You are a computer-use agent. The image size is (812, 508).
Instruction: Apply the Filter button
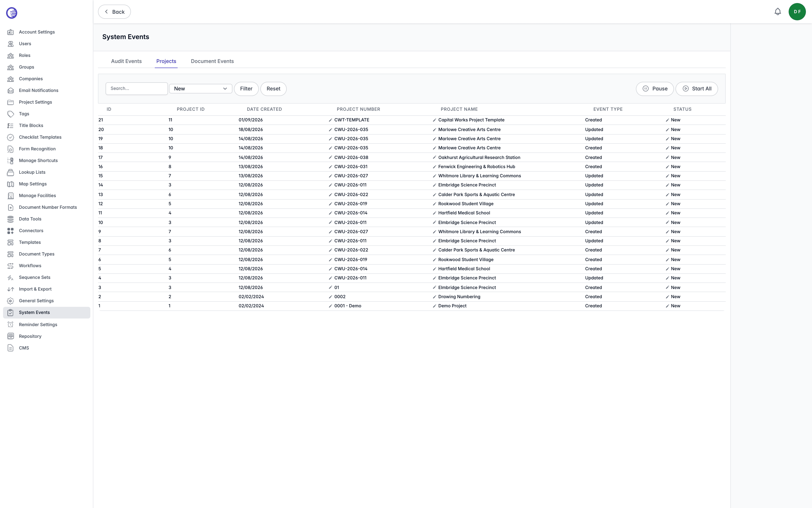click(x=246, y=89)
